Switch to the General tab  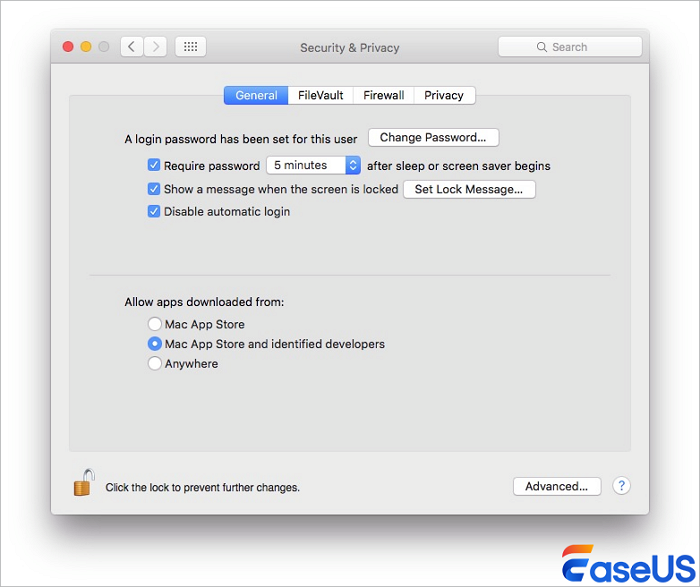click(256, 96)
